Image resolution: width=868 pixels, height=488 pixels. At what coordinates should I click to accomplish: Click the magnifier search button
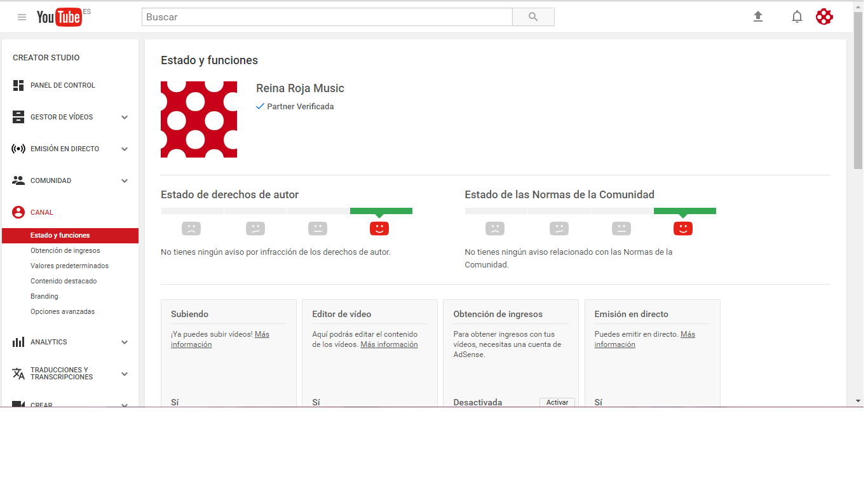tap(533, 17)
